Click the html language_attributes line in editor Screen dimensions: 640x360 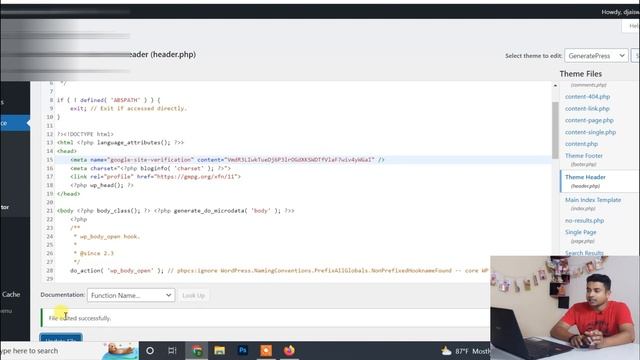click(x=120, y=142)
